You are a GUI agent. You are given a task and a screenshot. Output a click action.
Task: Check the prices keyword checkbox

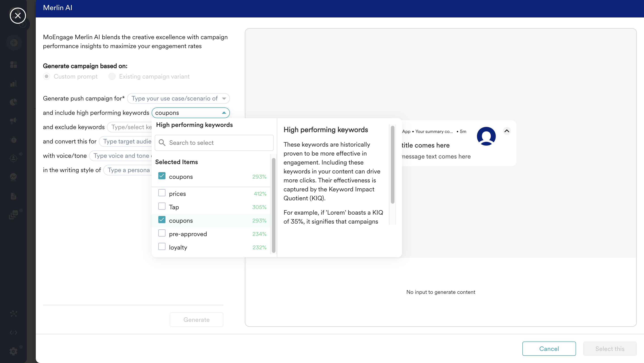(162, 193)
